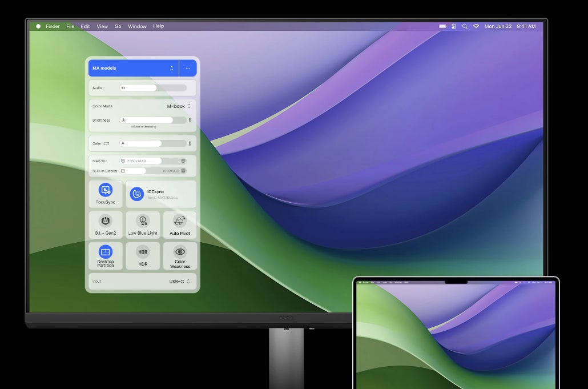Enable Color Weakness mode

pos(180,256)
